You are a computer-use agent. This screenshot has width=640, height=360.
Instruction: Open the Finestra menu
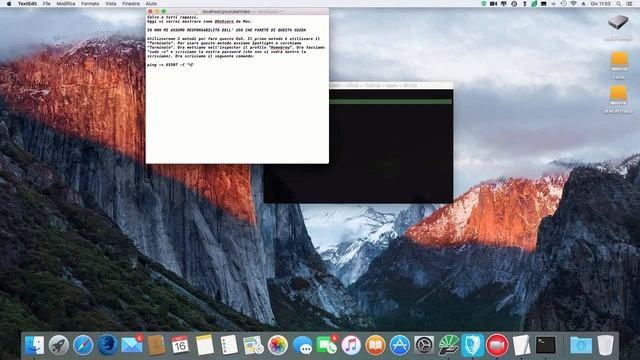(x=131, y=4)
